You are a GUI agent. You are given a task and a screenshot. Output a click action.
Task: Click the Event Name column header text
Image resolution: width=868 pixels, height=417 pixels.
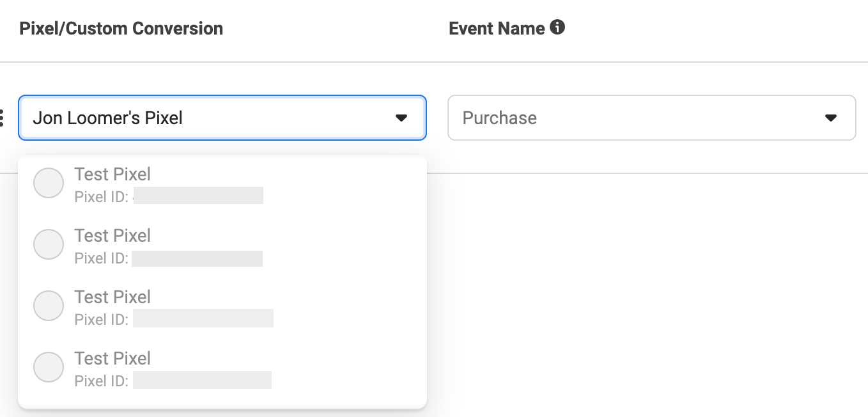pos(497,28)
